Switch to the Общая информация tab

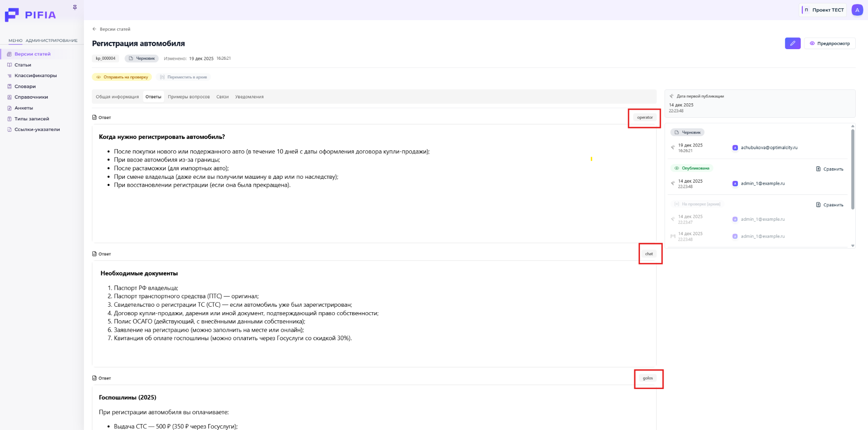(x=117, y=97)
